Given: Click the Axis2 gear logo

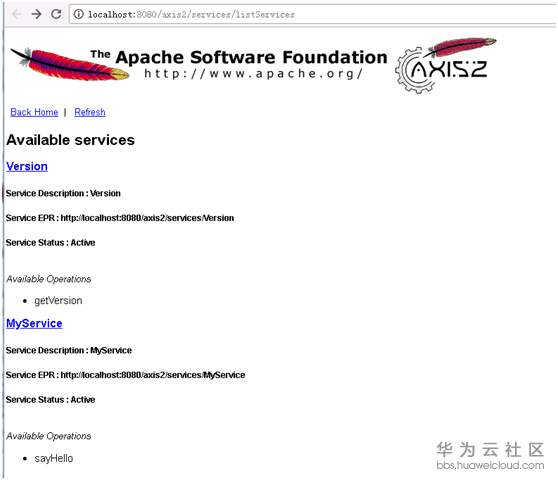Looking at the screenshot, I should [446, 65].
